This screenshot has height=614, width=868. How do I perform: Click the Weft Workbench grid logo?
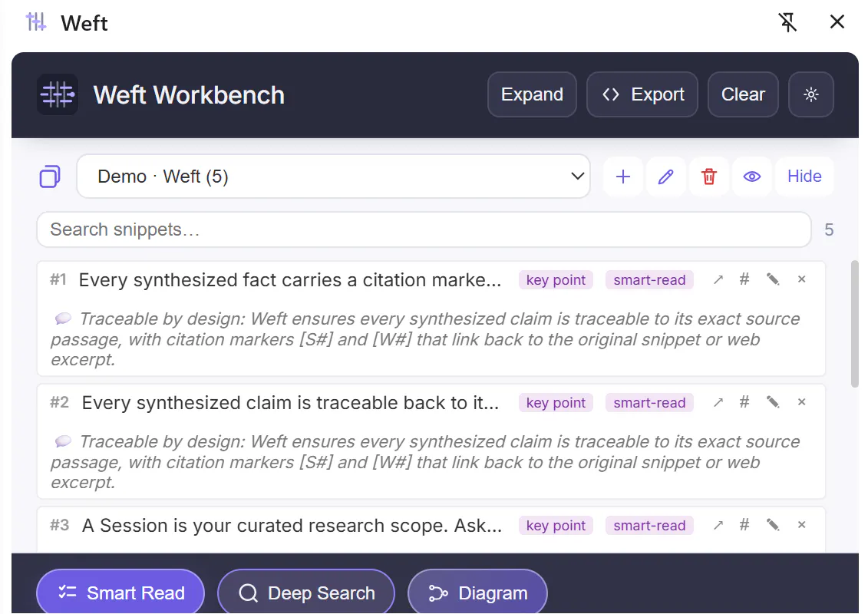coord(58,94)
